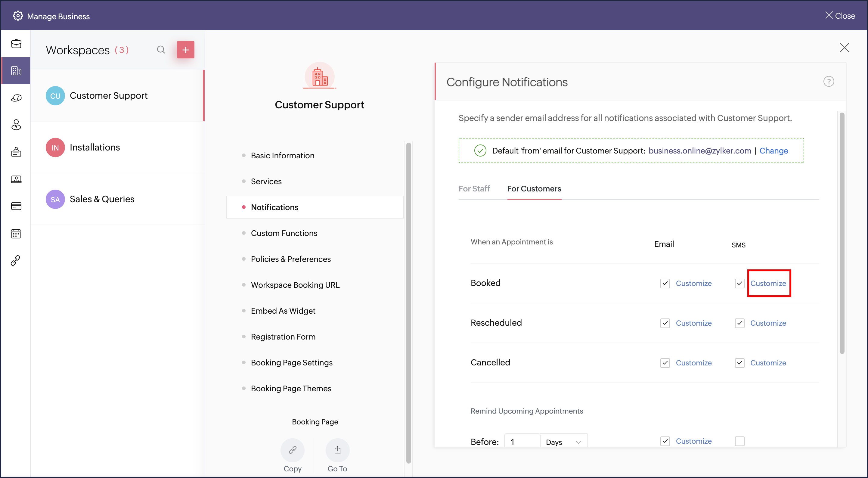Add new workspace with plus button
Screen dimensions: 868x478
tap(185, 50)
